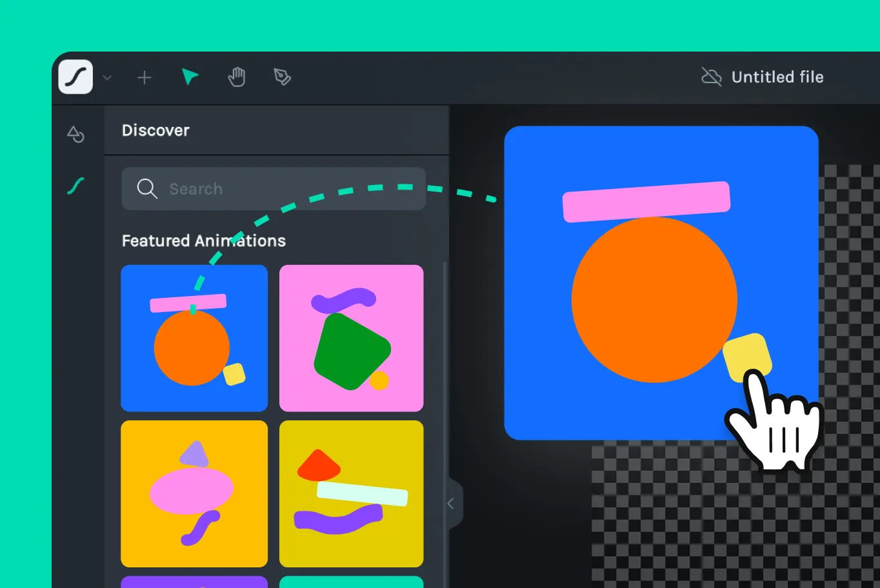Click the LottieFiles logo button
The image size is (880, 588).
point(75,77)
